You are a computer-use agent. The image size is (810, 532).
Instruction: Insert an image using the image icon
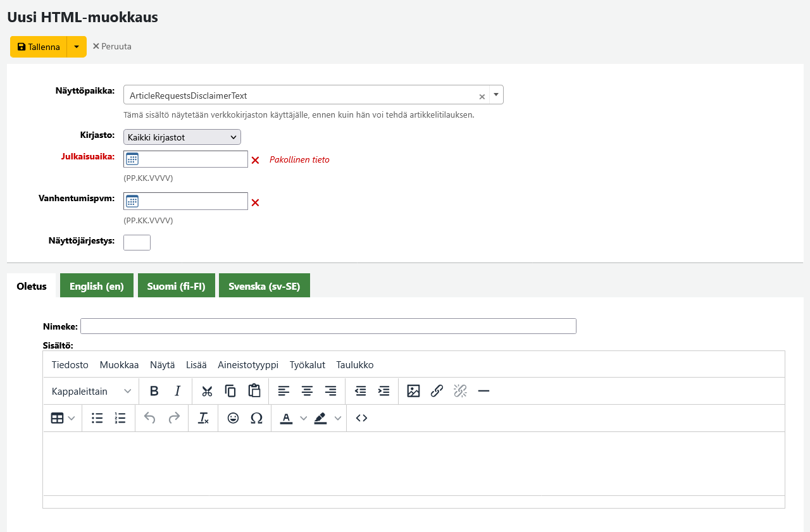click(x=413, y=391)
